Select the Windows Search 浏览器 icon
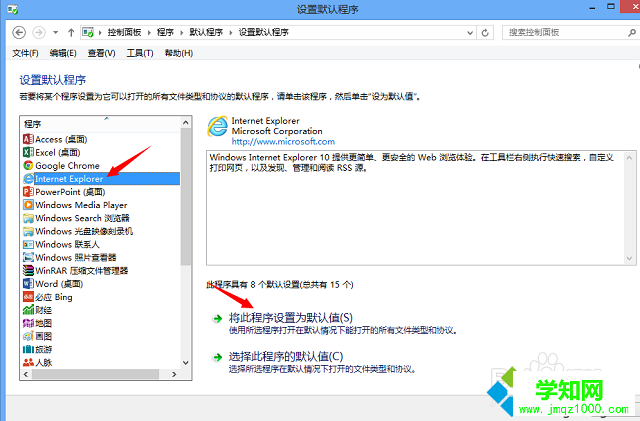Viewport: 640px width, 421px height. tap(28, 218)
